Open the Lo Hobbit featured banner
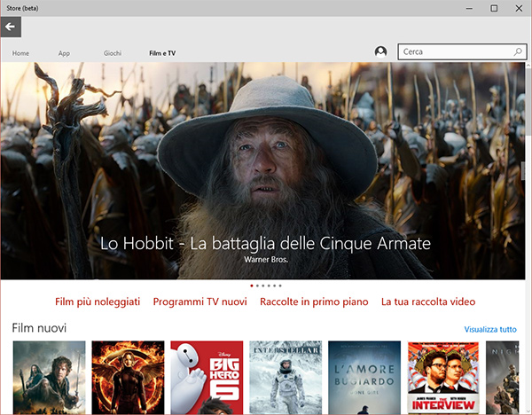The height and width of the screenshot is (415, 532). click(x=263, y=170)
